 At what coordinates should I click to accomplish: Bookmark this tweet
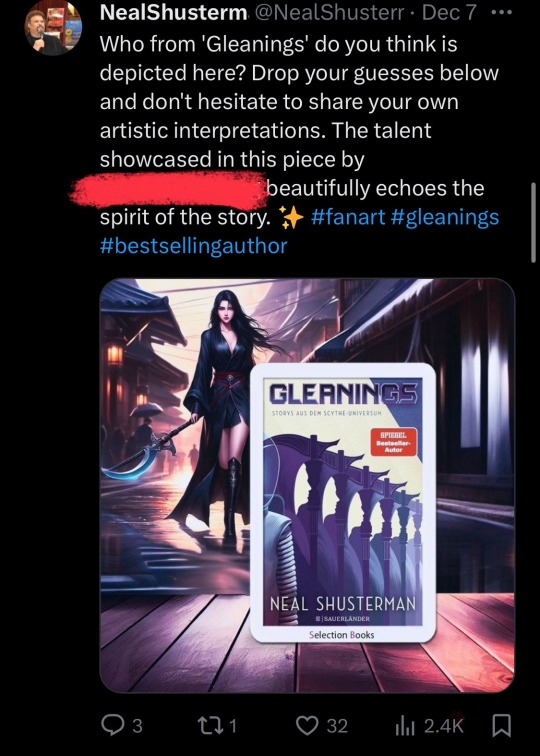(x=502, y=726)
